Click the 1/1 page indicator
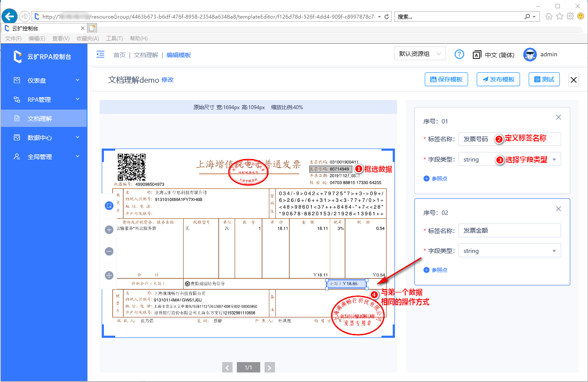Screen dimensions: 588x382 249,368
